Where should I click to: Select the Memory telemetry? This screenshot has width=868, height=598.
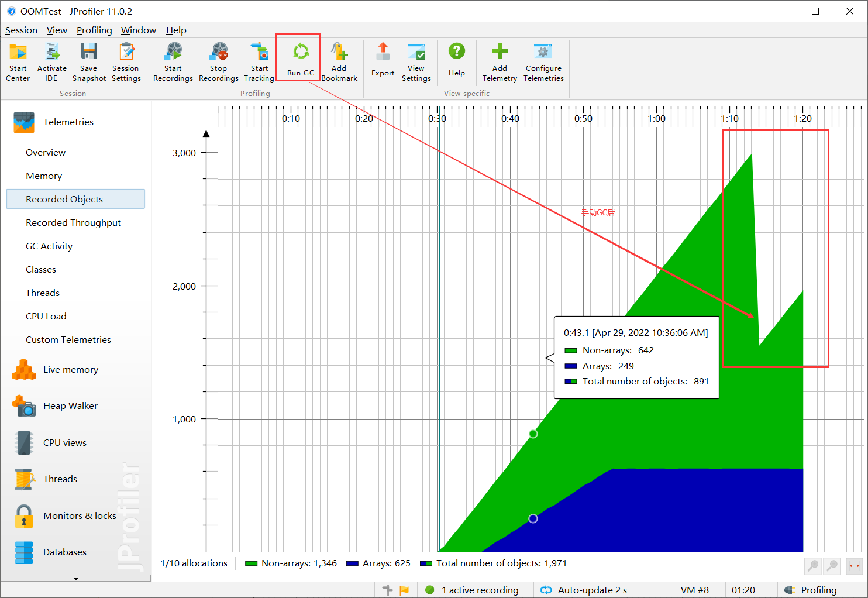click(44, 176)
